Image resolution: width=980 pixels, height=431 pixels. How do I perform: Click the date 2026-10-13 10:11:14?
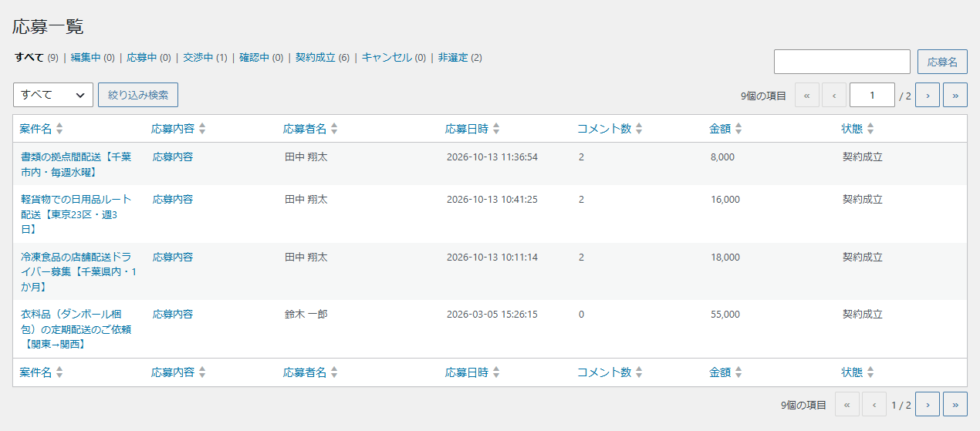(x=492, y=257)
